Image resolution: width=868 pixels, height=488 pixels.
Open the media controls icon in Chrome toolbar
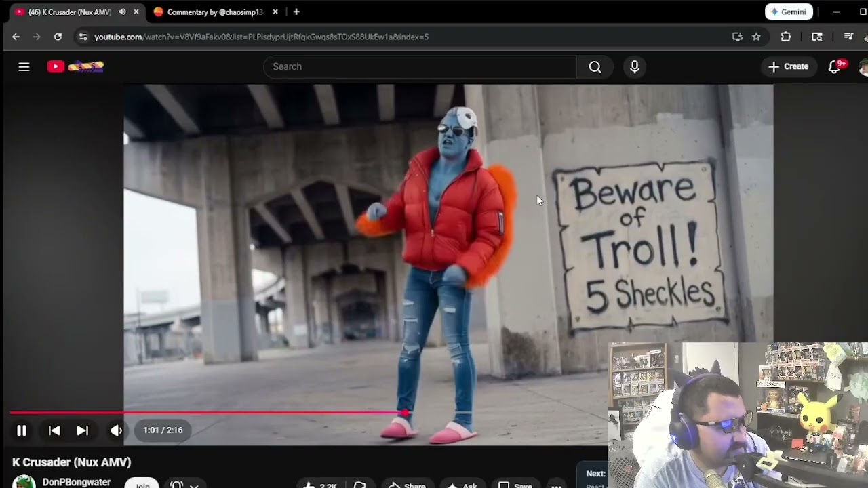(x=848, y=37)
